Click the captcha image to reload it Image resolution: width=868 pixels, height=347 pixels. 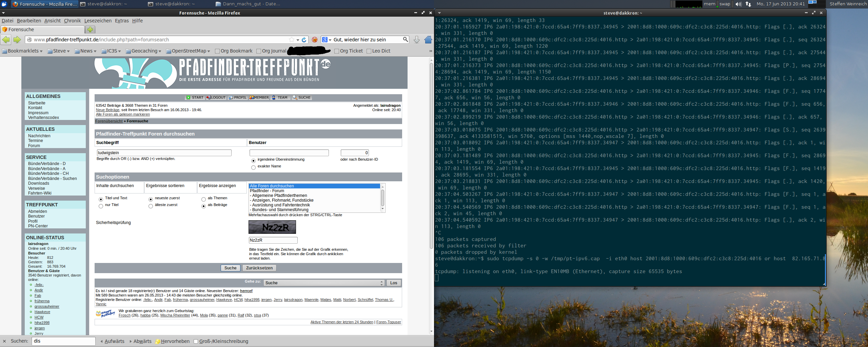272,227
